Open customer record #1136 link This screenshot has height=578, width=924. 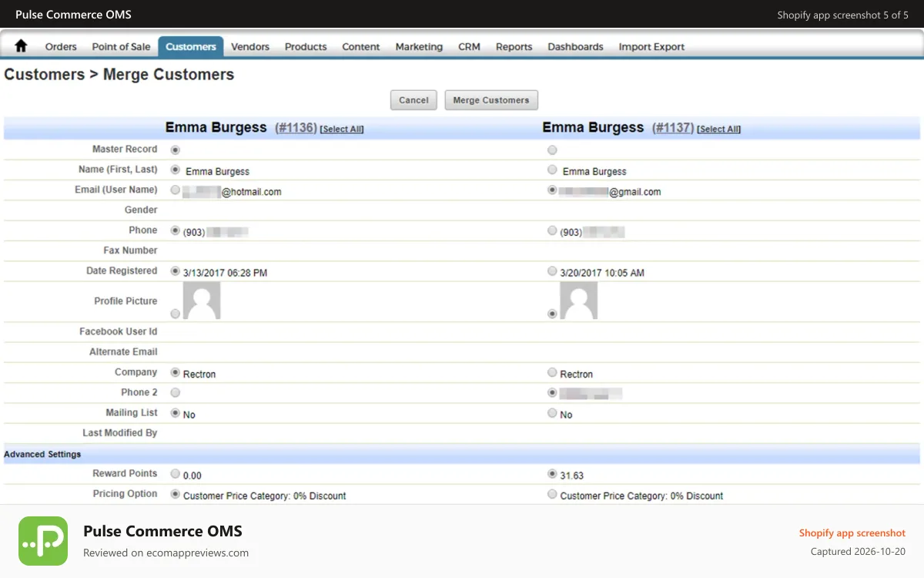point(296,128)
